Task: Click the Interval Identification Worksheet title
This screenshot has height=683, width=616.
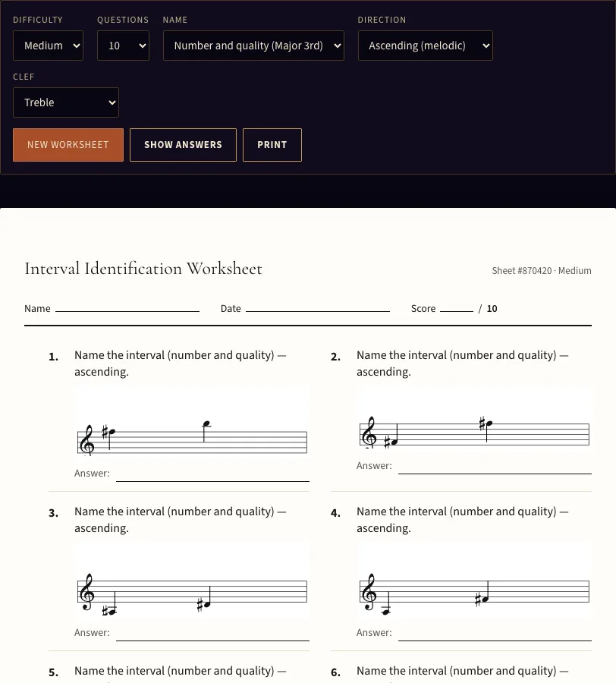Action: [x=143, y=269]
